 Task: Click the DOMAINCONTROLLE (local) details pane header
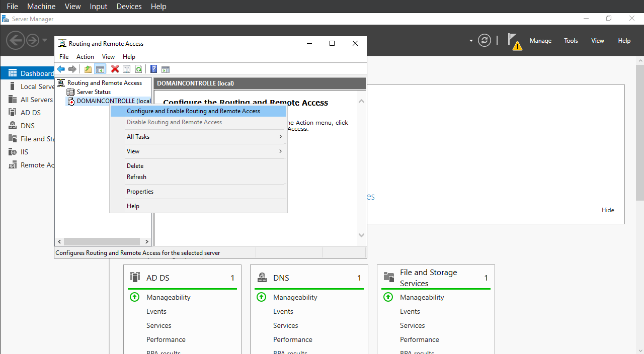coord(260,83)
